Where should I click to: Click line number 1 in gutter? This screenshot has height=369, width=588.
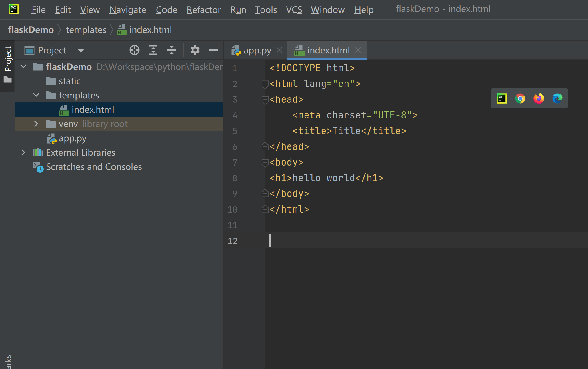(x=235, y=68)
